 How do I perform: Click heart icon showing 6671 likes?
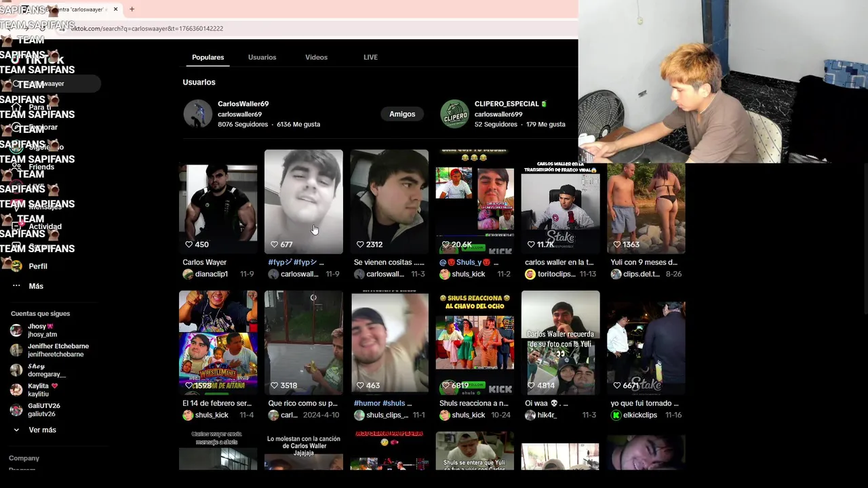pos(617,385)
